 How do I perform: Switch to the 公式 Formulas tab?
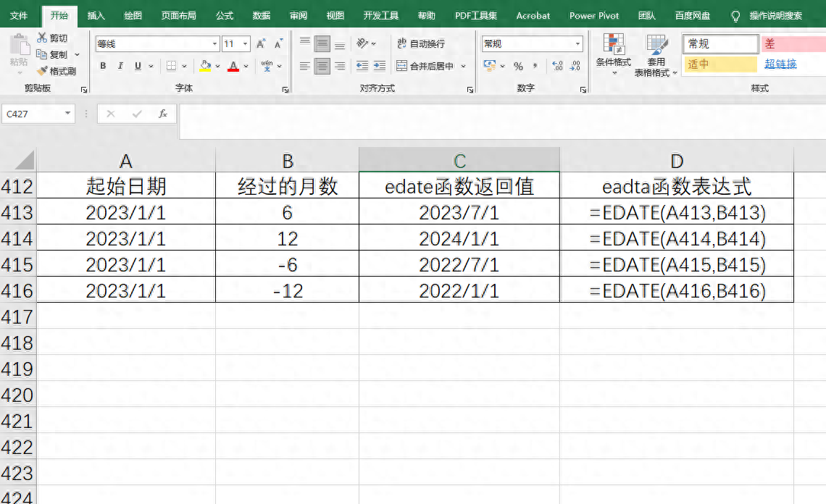point(225,15)
